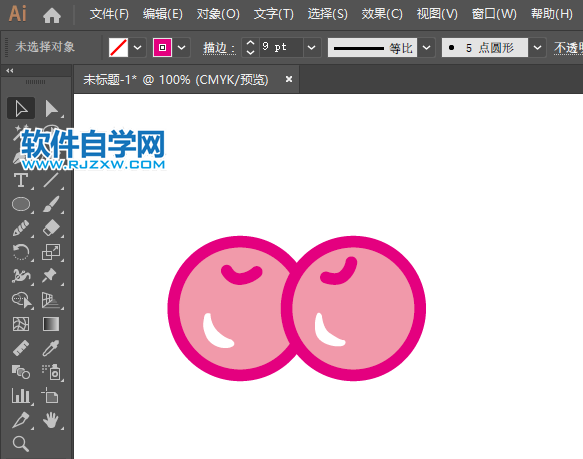Open the 窗口(W) menu

(x=494, y=14)
